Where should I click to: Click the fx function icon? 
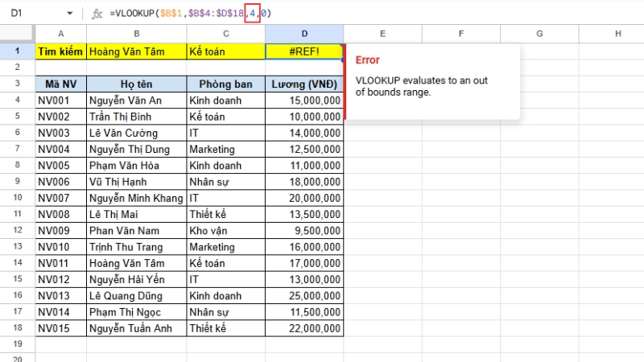click(x=97, y=14)
